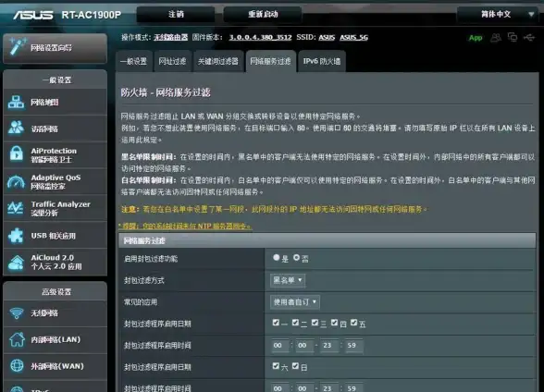Open the 网络设置向导 wizard icon
Screen dimensions: 544x392
(19, 47)
